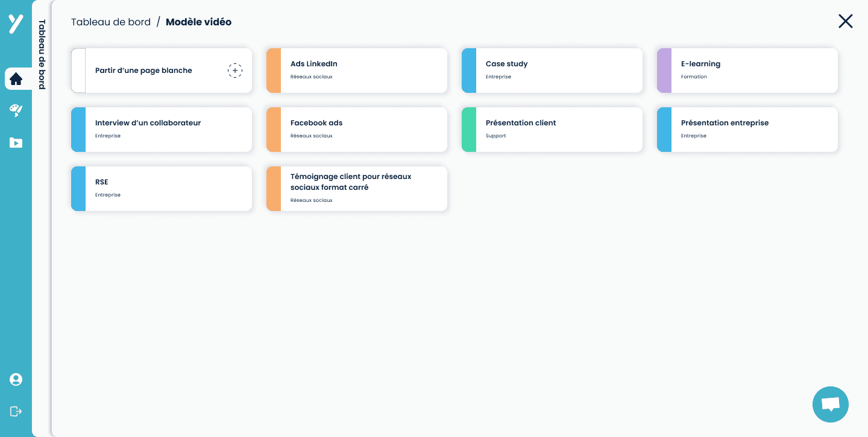Select Interview d'un collaborateur template
Image resolution: width=868 pixels, height=437 pixels.
[162, 130]
